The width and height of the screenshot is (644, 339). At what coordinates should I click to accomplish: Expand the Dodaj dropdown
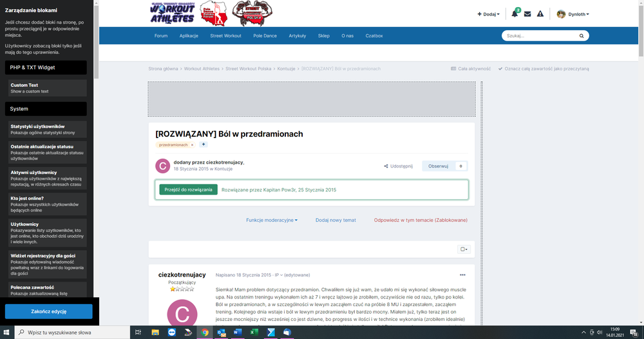click(488, 14)
